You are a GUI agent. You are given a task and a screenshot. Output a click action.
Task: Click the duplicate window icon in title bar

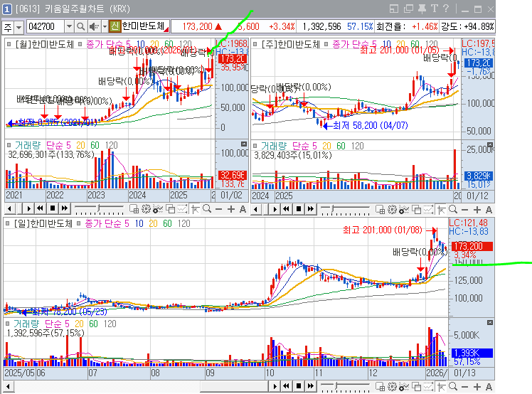coord(408,9)
